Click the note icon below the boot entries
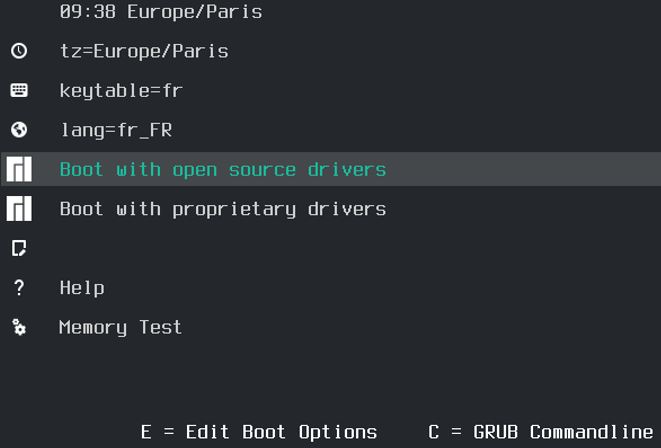This screenshot has height=448, width=661. coord(19,248)
